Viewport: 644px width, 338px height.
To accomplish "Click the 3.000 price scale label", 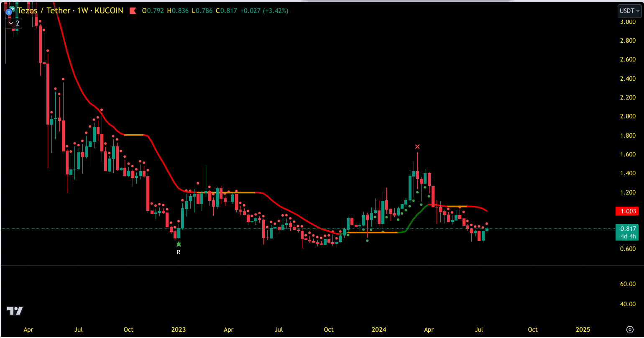I will (x=628, y=22).
